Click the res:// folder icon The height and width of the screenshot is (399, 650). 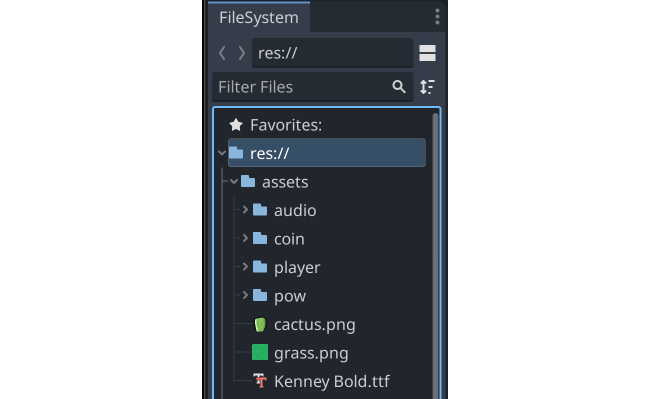(x=236, y=153)
